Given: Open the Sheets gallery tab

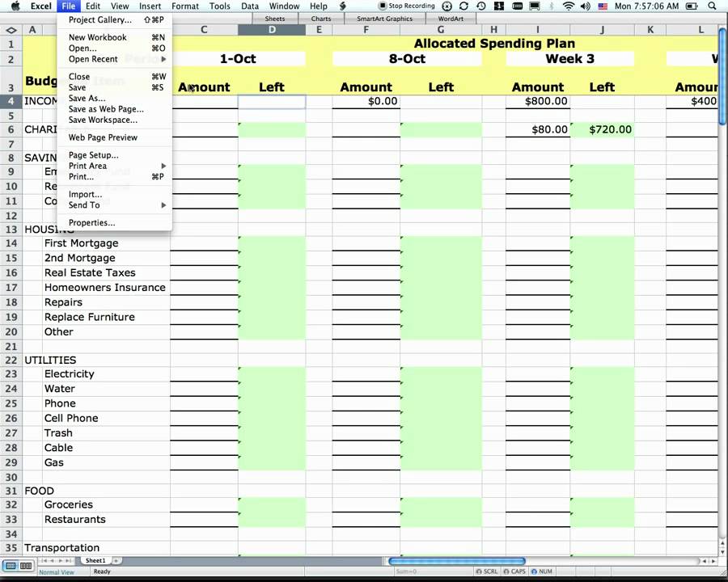Looking at the screenshot, I should click(275, 19).
